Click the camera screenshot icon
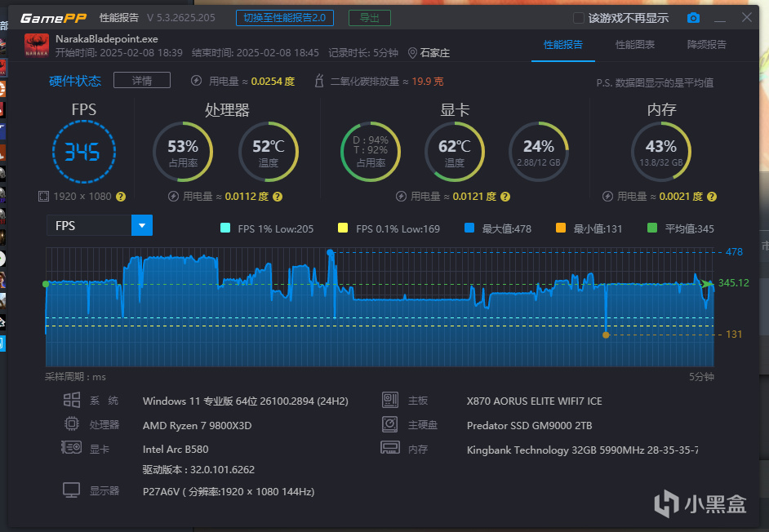769x532 pixels. click(693, 18)
